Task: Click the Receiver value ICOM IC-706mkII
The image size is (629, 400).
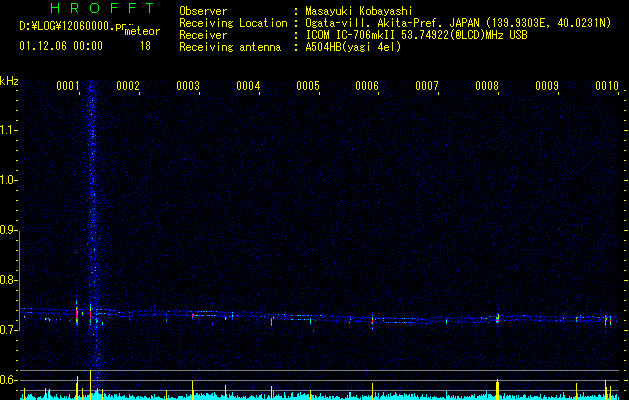Action: 352,35
